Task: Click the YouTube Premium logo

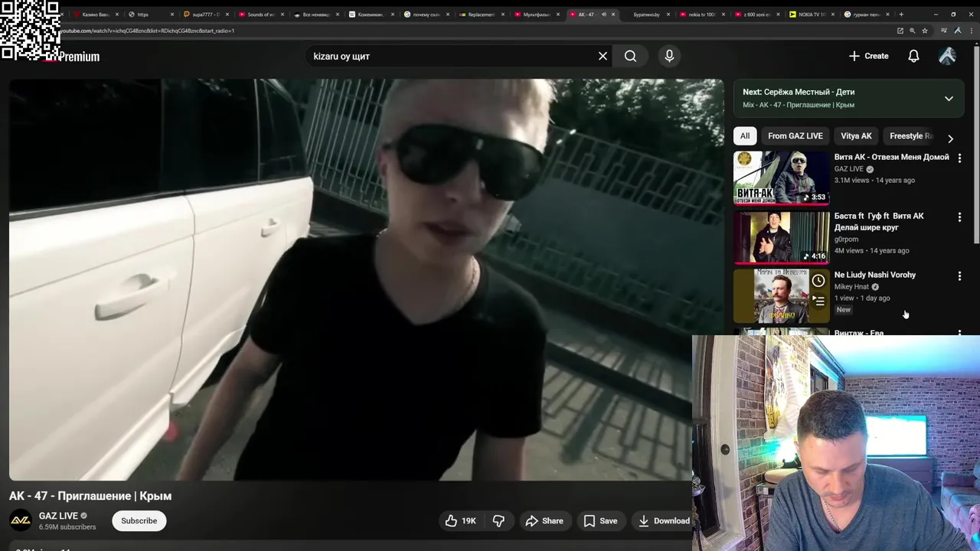Action: pyautogui.click(x=73, y=57)
